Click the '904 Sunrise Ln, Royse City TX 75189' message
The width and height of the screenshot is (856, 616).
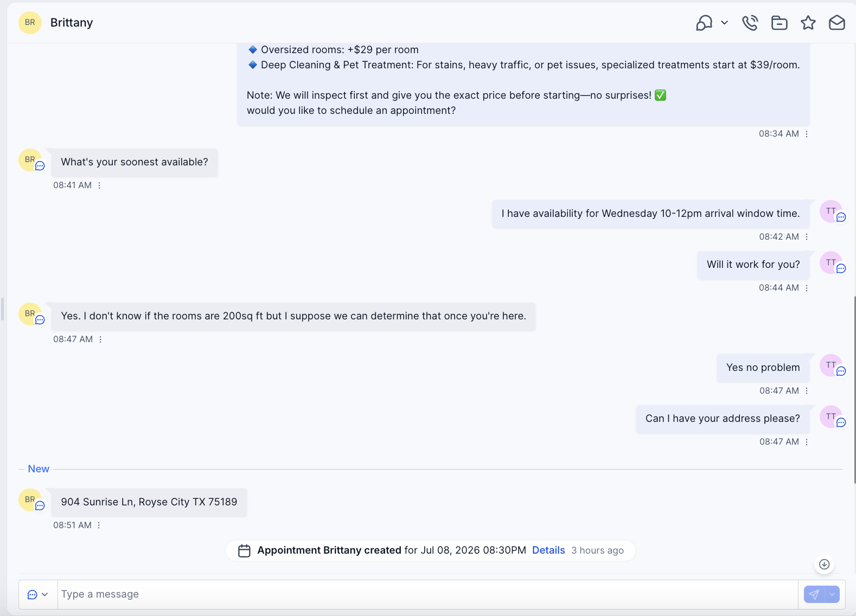click(149, 502)
